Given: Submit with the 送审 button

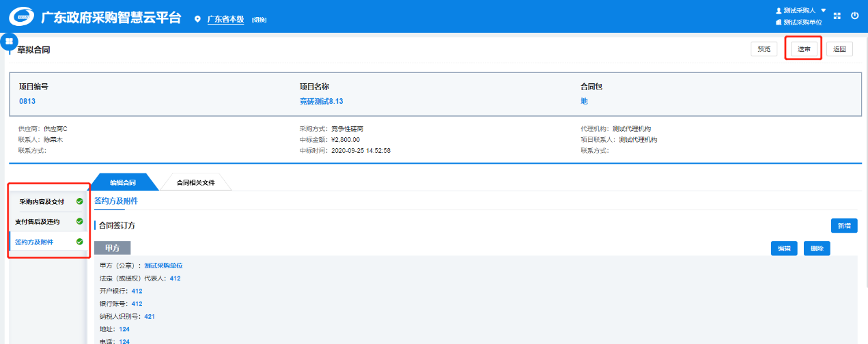Looking at the screenshot, I should click(804, 48).
